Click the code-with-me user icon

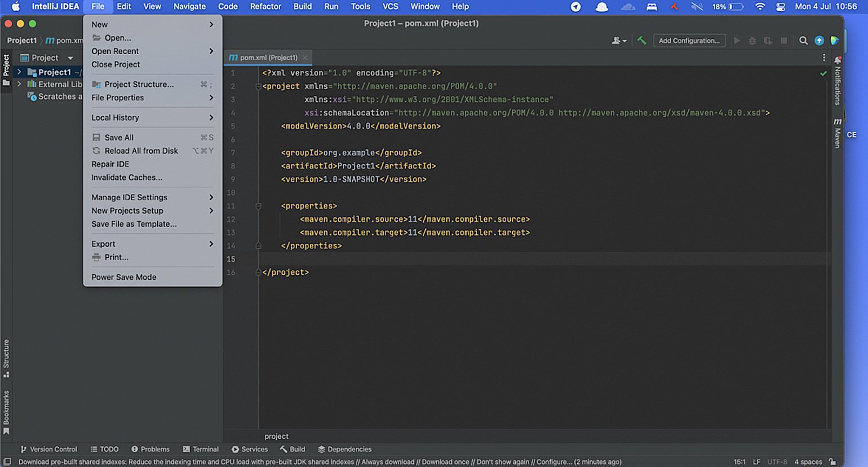coord(618,41)
